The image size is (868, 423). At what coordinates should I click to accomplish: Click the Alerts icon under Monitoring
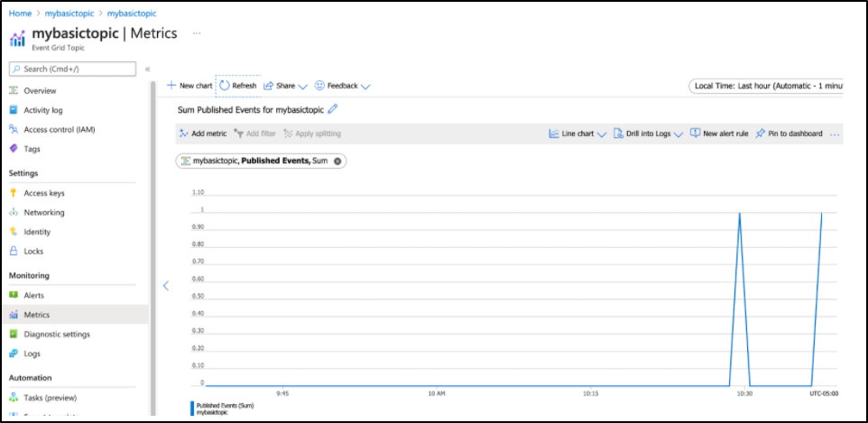14,296
